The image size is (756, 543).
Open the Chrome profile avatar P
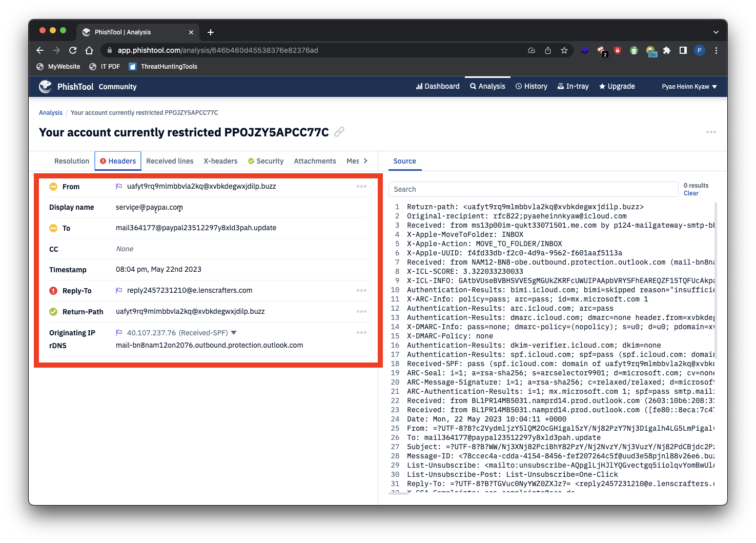click(700, 50)
